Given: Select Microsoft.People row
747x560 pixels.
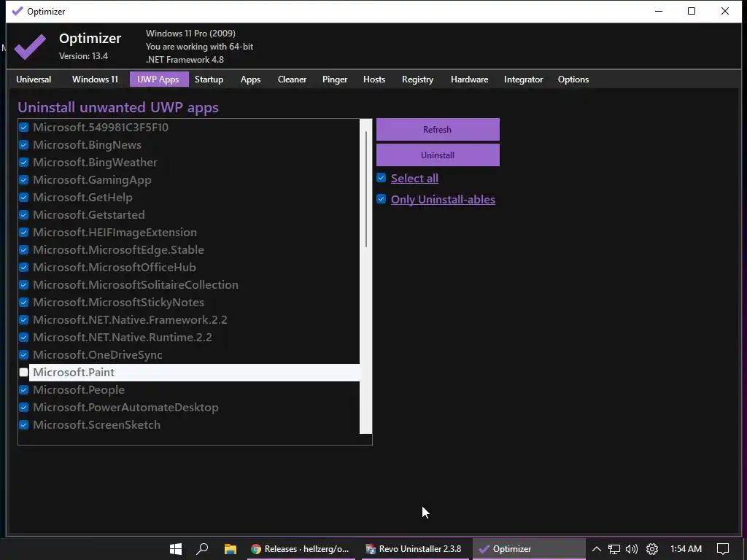Looking at the screenshot, I should [x=189, y=390].
